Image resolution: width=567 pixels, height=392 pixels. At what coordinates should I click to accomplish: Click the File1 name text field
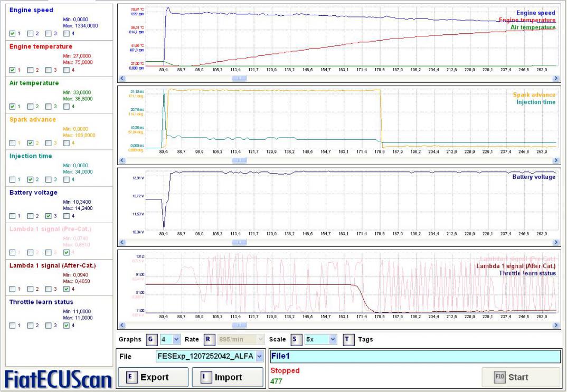414,356
